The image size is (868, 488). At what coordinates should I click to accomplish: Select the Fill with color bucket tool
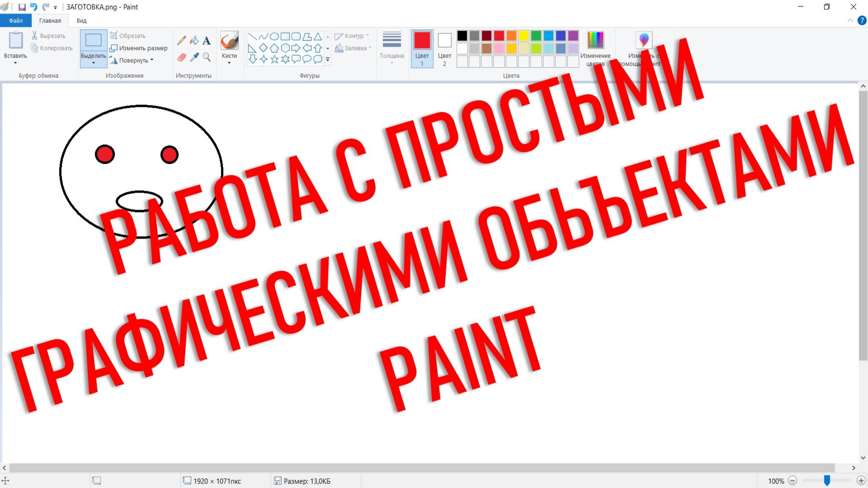[x=194, y=40]
